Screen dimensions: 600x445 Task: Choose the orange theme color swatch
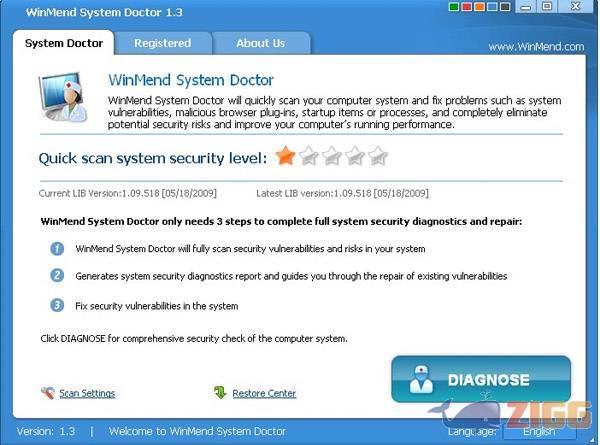click(x=479, y=7)
